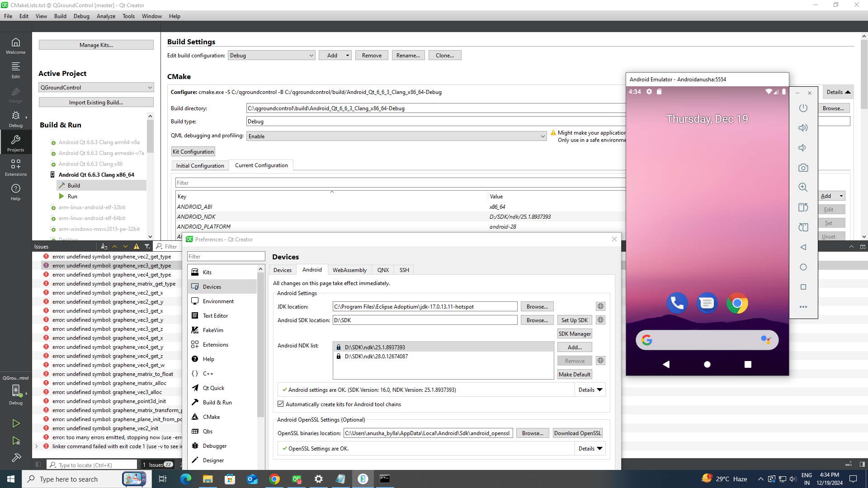Screen dimensions: 868x488
Task: Switch to Edit mode in sidebar
Action: (16, 70)
